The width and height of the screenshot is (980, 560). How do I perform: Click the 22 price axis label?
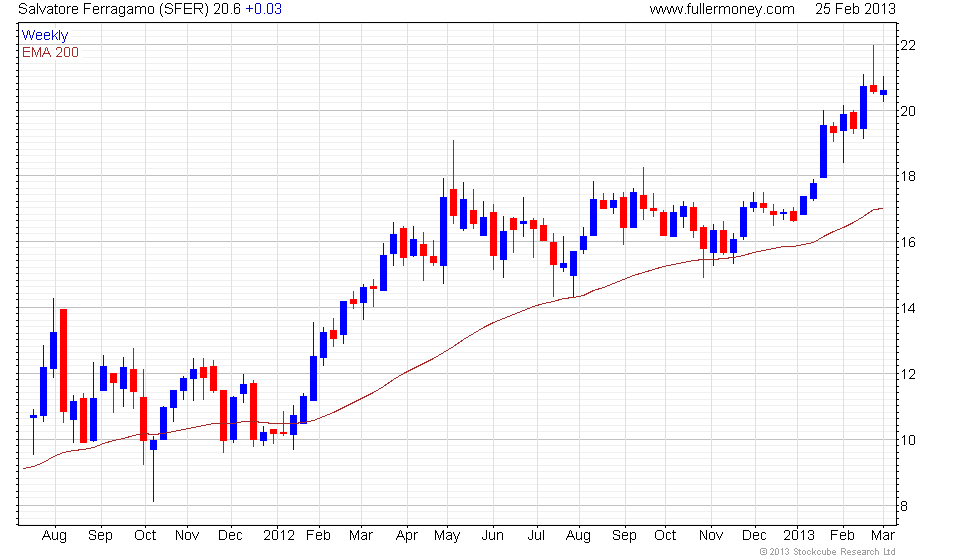click(x=908, y=45)
